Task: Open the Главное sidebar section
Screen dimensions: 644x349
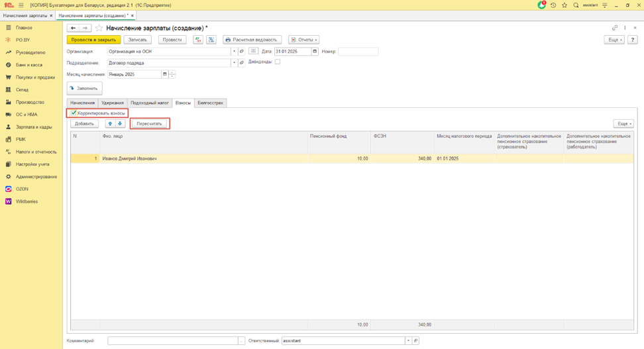Action: pyautogui.click(x=24, y=28)
